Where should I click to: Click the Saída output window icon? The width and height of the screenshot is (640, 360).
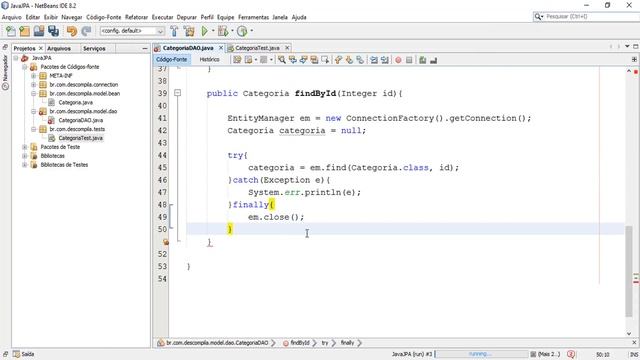pos(16,354)
